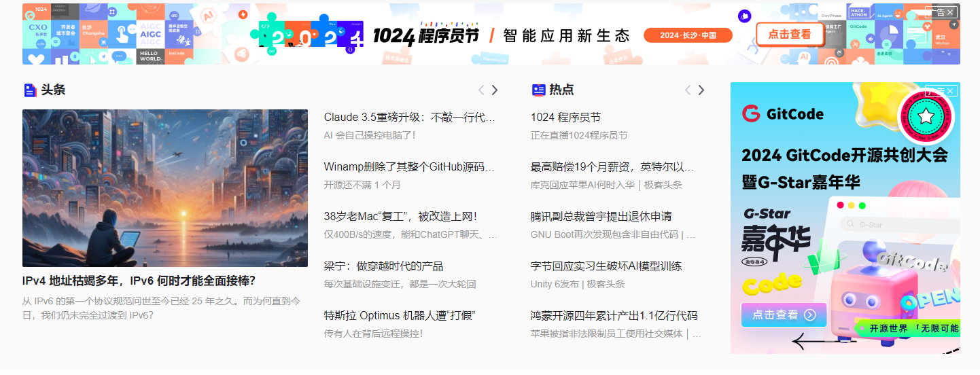The image size is (980, 375).
Task: Click subtitle 传有人在背后远程操控
Action: pos(374,334)
